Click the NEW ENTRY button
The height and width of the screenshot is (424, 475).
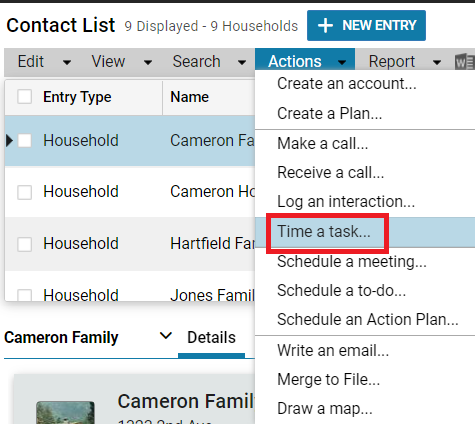pyautogui.click(x=366, y=26)
